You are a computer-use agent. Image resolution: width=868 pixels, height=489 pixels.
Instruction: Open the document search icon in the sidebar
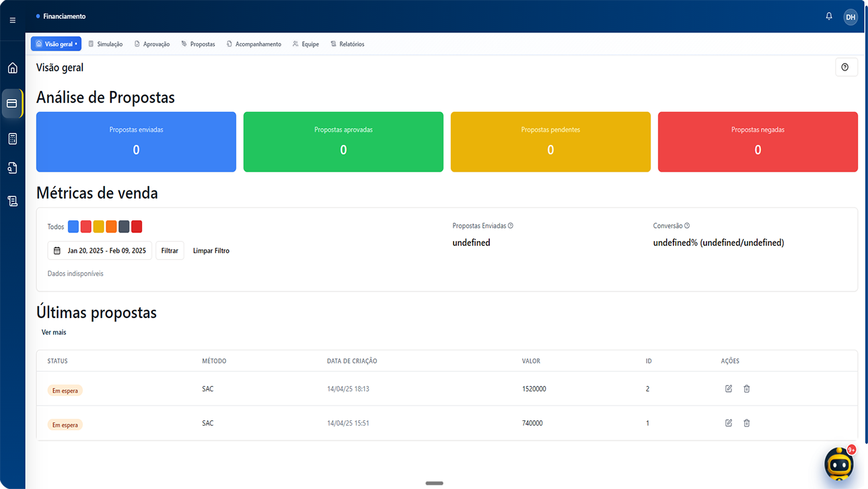[x=12, y=168]
